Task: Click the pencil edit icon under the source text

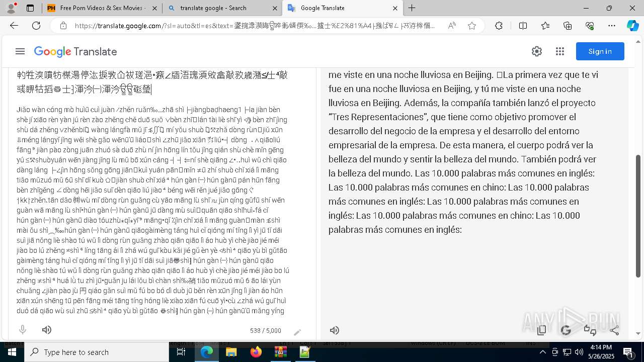Action: point(298,332)
